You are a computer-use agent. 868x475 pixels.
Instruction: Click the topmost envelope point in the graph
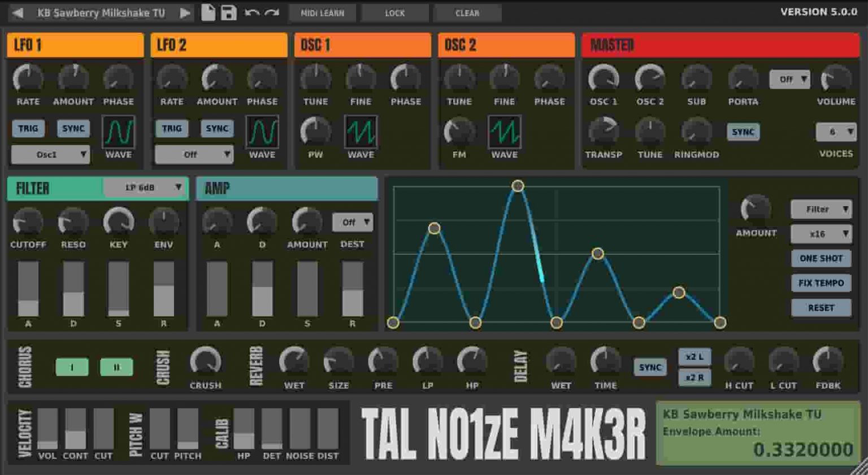518,186
